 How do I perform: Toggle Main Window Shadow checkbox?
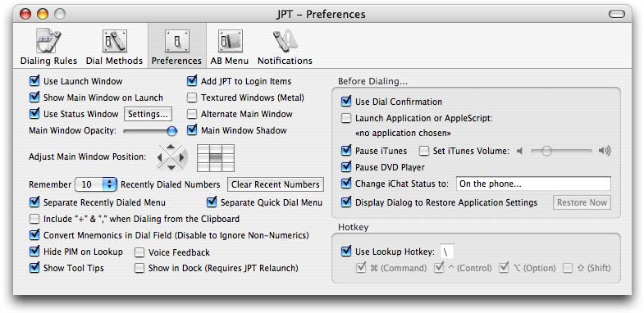pyautogui.click(x=192, y=130)
